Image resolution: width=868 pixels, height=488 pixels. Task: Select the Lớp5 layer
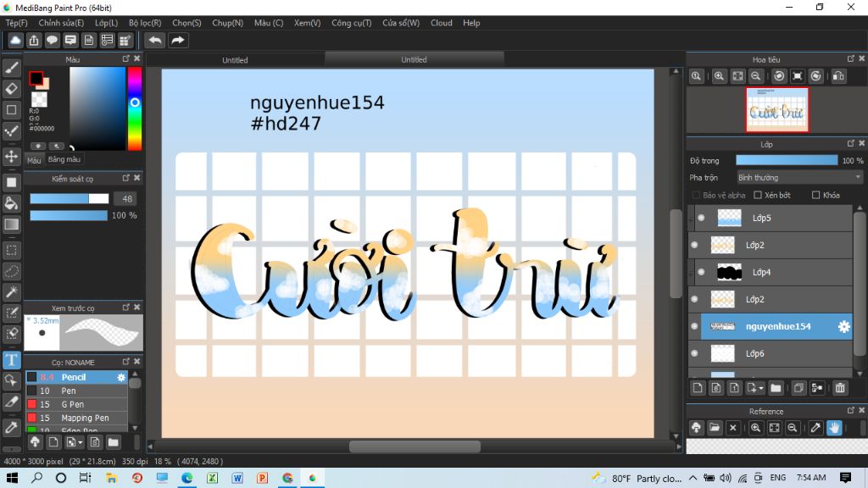(x=777, y=218)
